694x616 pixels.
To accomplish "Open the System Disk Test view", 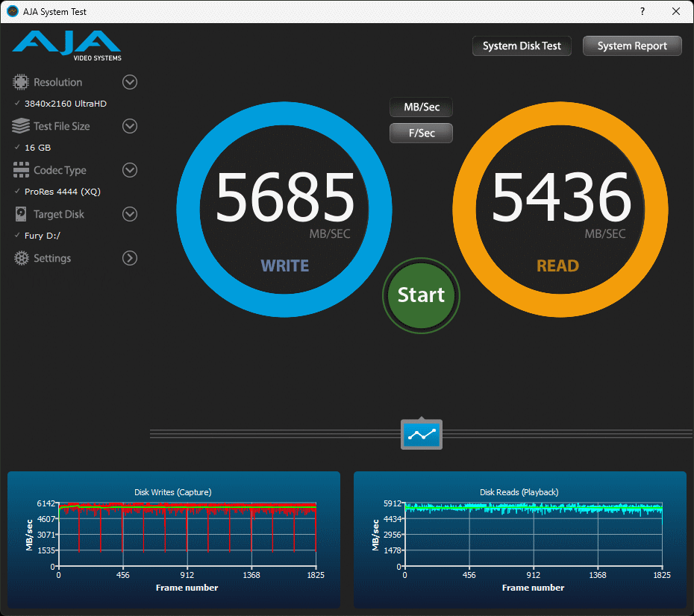I will point(522,46).
